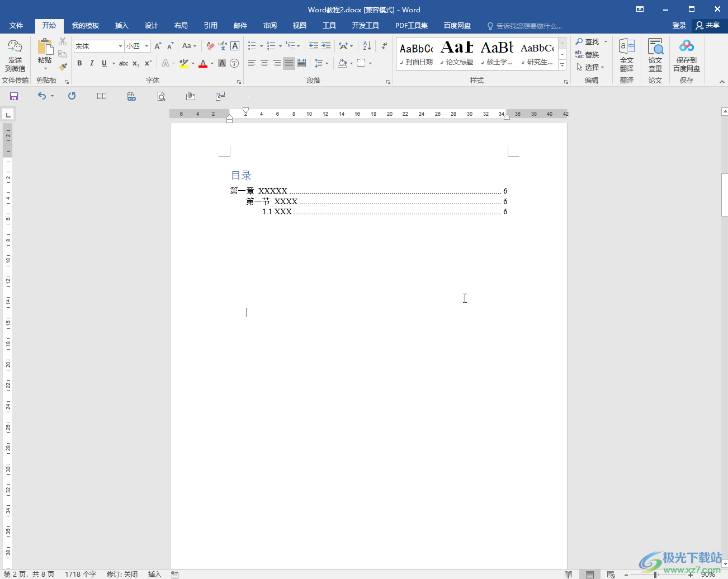Toggle Italic formatting

click(92, 63)
